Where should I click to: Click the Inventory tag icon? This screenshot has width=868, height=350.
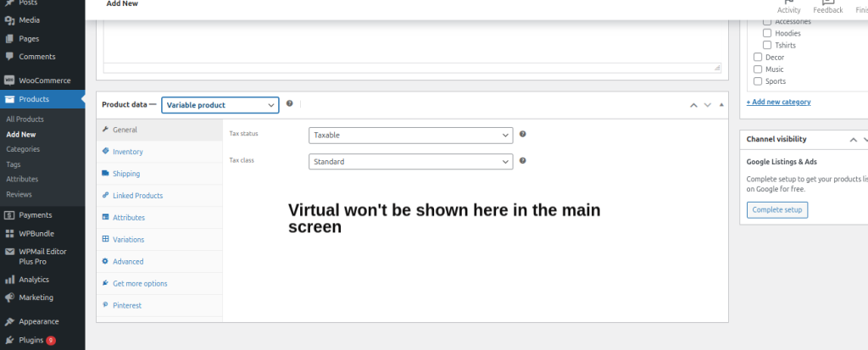point(105,151)
